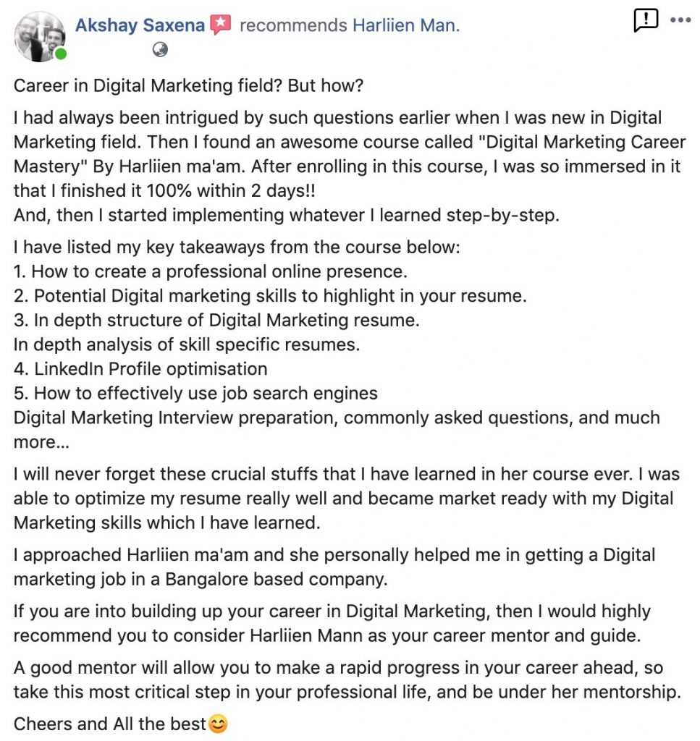Click the exclamation speech bubble feedback icon

tap(645, 21)
